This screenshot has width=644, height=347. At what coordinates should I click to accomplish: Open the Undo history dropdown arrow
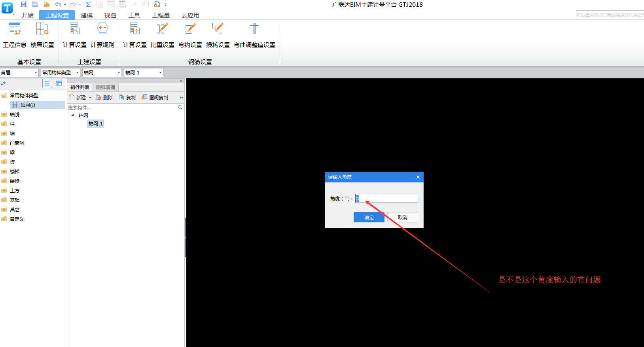(x=65, y=5)
